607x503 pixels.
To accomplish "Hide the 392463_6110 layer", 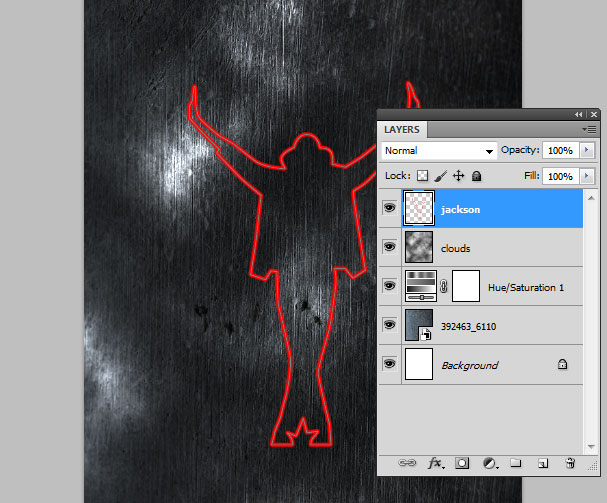I will pyautogui.click(x=389, y=324).
